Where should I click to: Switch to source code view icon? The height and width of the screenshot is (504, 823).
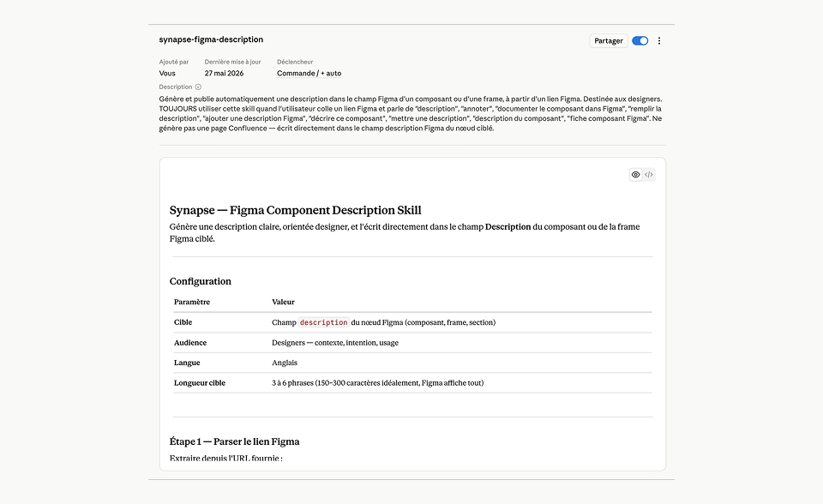(649, 175)
